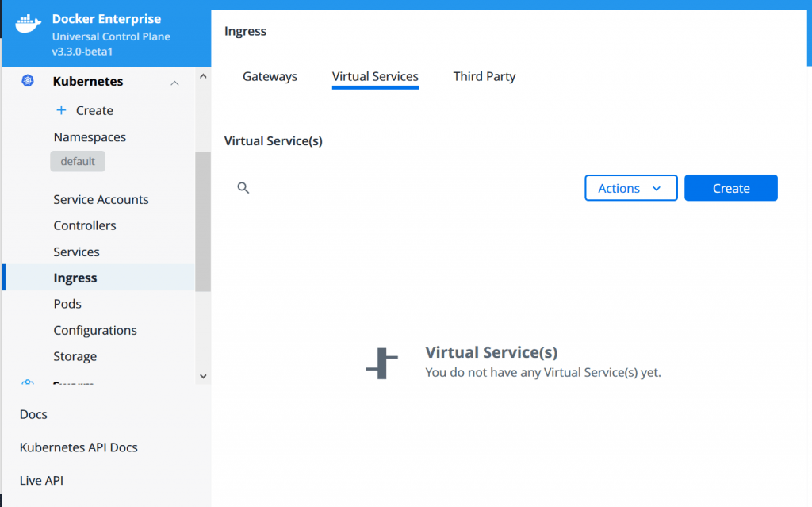Click 'Universal Control Plane' subtitle
812x507 pixels.
[111, 36]
